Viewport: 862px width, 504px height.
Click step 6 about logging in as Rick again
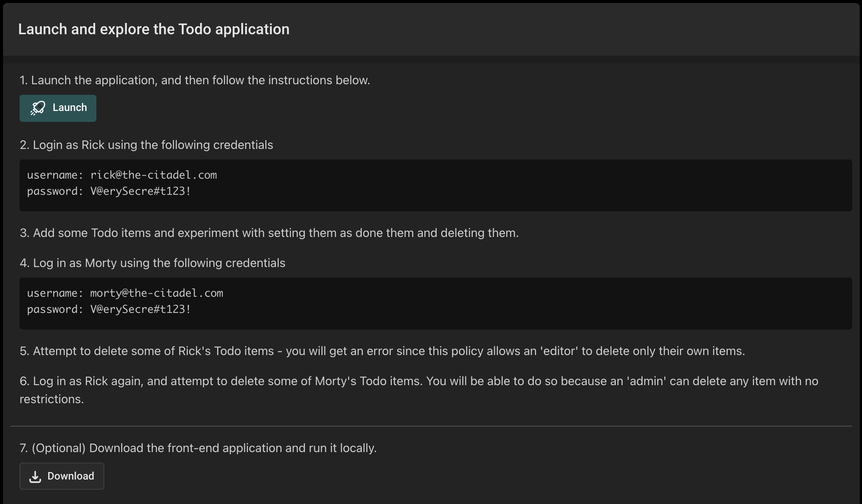(419, 381)
